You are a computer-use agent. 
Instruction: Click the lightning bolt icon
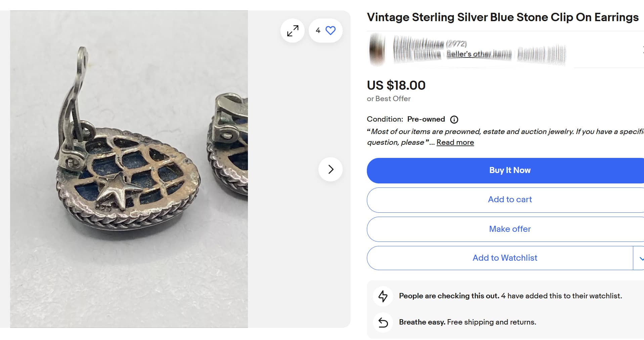tap(383, 296)
